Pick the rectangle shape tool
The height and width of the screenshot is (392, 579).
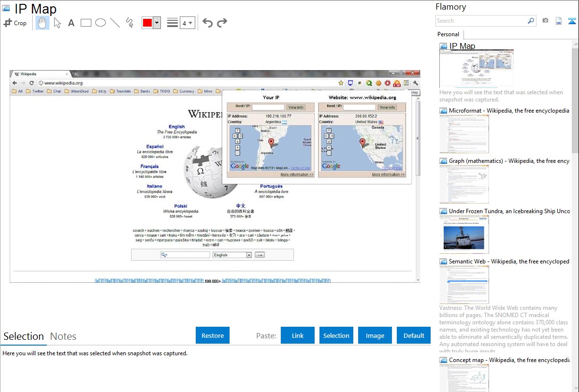point(86,23)
